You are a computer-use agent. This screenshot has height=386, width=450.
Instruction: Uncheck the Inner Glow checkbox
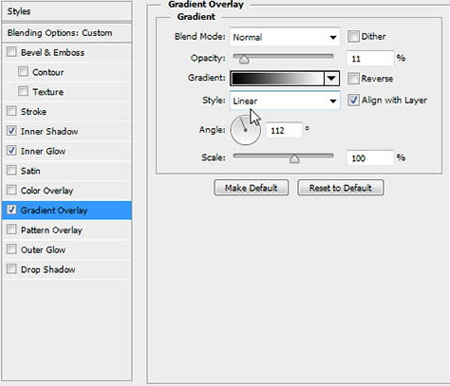click(x=12, y=150)
